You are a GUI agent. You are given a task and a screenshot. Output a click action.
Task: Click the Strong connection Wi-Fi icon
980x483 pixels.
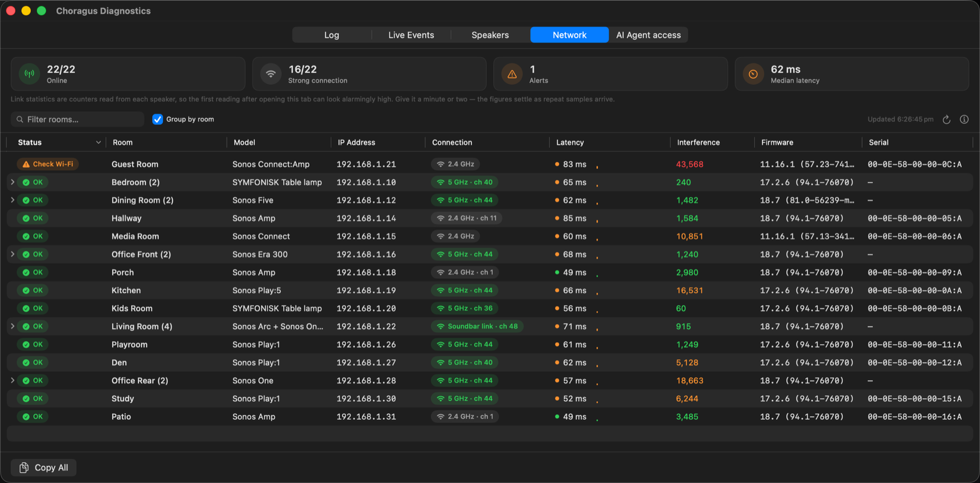tap(271, 74)
